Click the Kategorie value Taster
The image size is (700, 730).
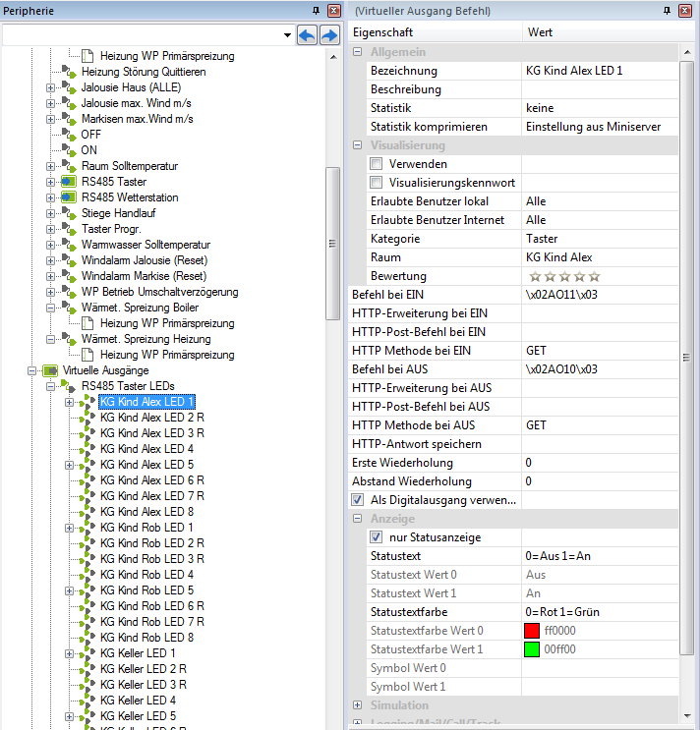pyautogui.click(x=600, y=239)
